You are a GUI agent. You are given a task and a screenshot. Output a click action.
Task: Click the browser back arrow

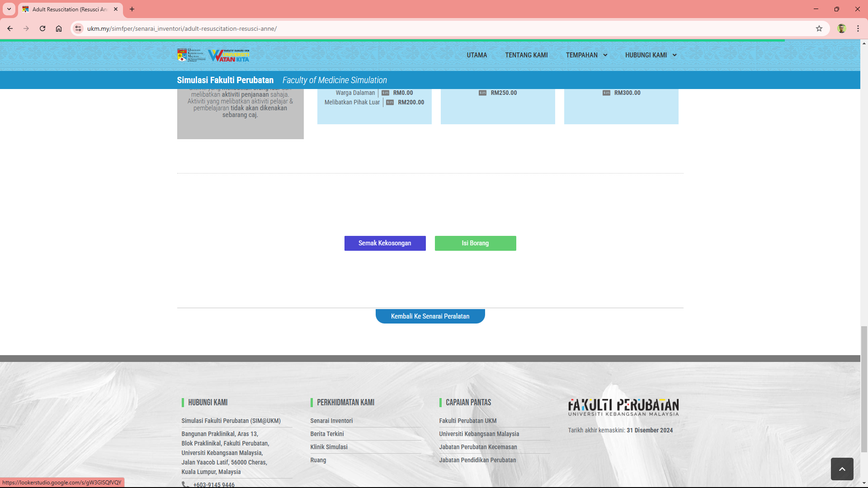pos(10,28)
